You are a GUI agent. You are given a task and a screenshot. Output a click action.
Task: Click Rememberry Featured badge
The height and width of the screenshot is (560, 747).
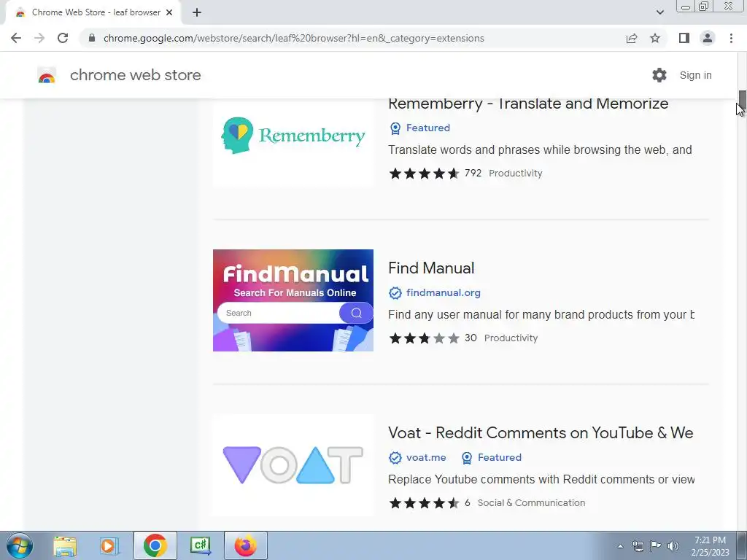tap(419, 128)
